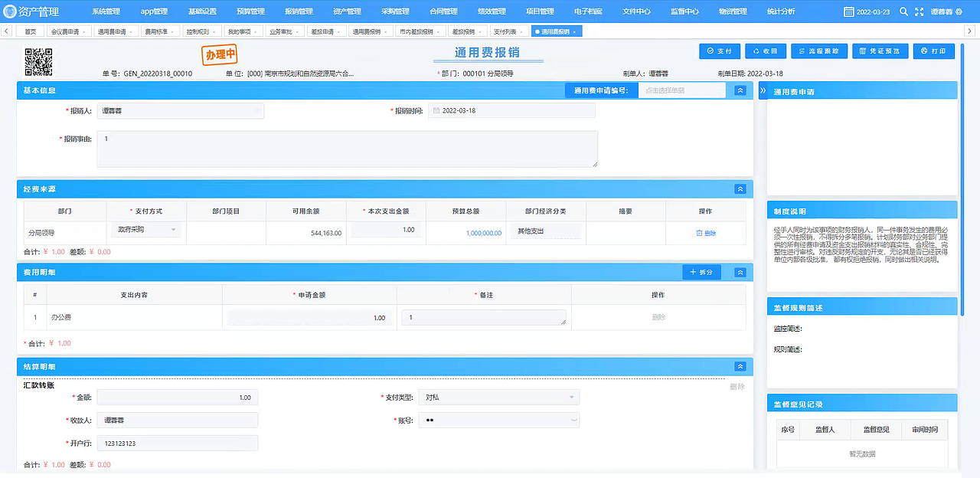The height and width of the screenshot is (478, 980).
Task: Open the search magnifier in header
Action: pos(903,11)
